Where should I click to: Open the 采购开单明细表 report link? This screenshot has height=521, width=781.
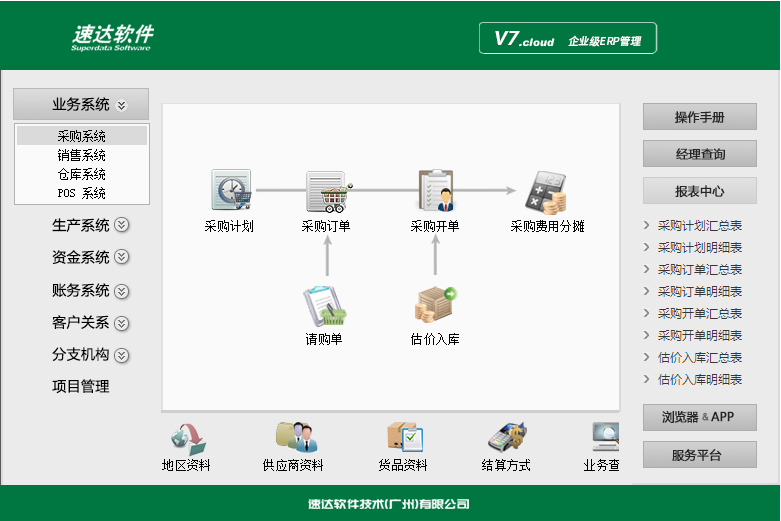(700, 335)
